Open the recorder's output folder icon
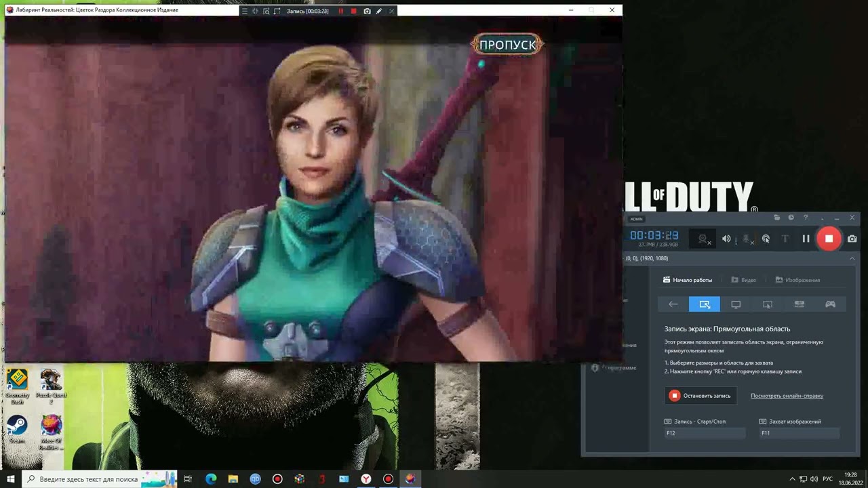The width and height of the screenshot is (868, 488). point(777,218)
